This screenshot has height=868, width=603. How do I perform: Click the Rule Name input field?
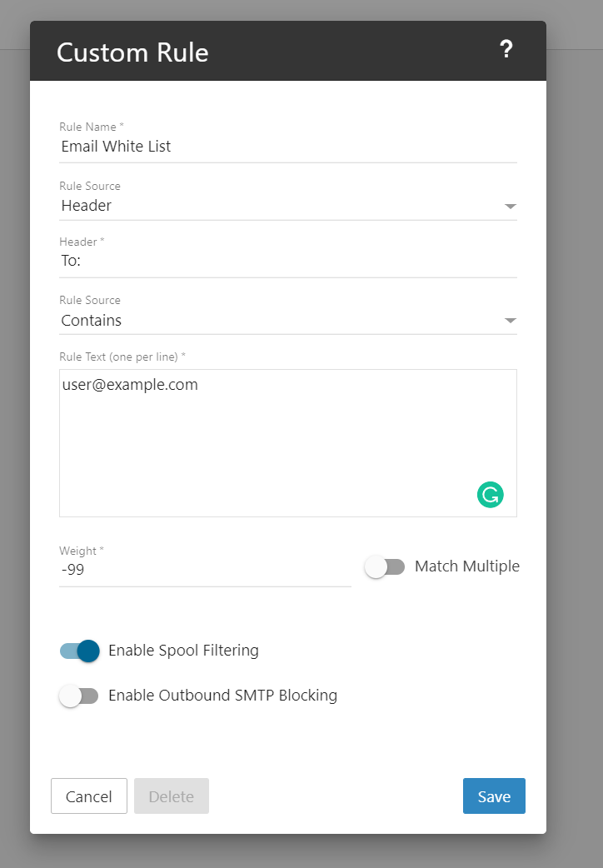pos(287,147)
